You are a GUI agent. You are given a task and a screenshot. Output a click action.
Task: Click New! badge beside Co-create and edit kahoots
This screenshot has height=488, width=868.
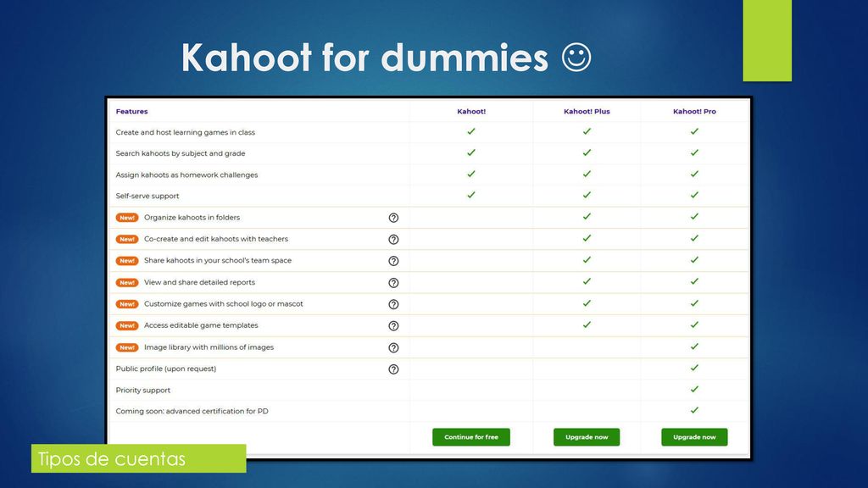pyautogui.click(x=127, y=239)
